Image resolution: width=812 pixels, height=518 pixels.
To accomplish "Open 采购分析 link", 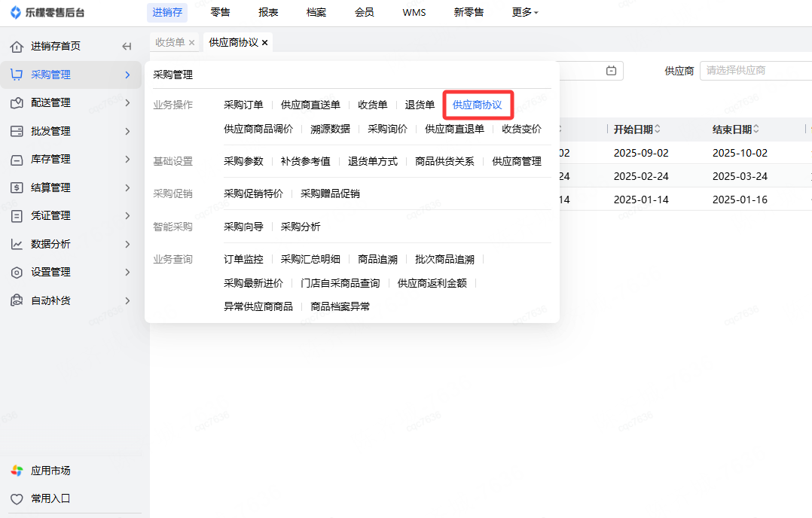I will pos(301,227).
